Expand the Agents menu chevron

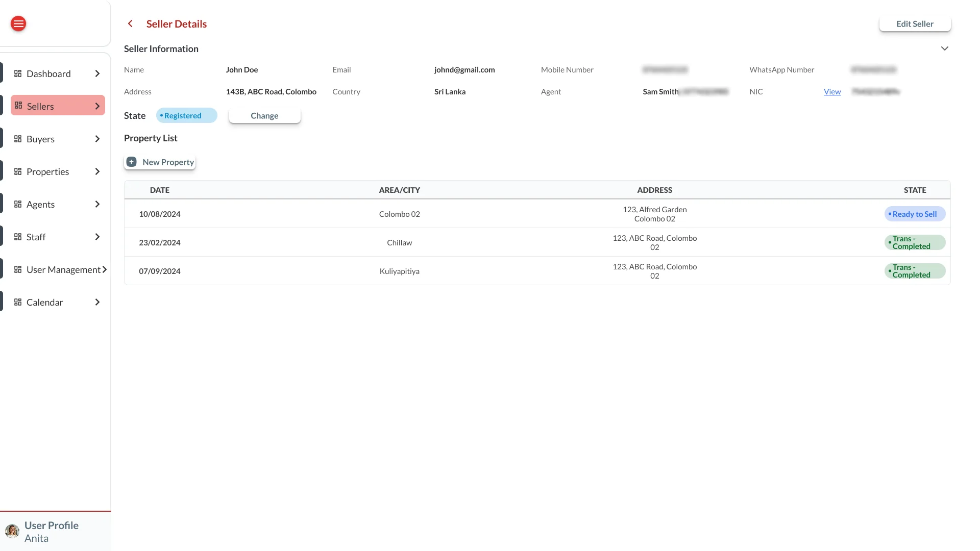tap(97, 204)
